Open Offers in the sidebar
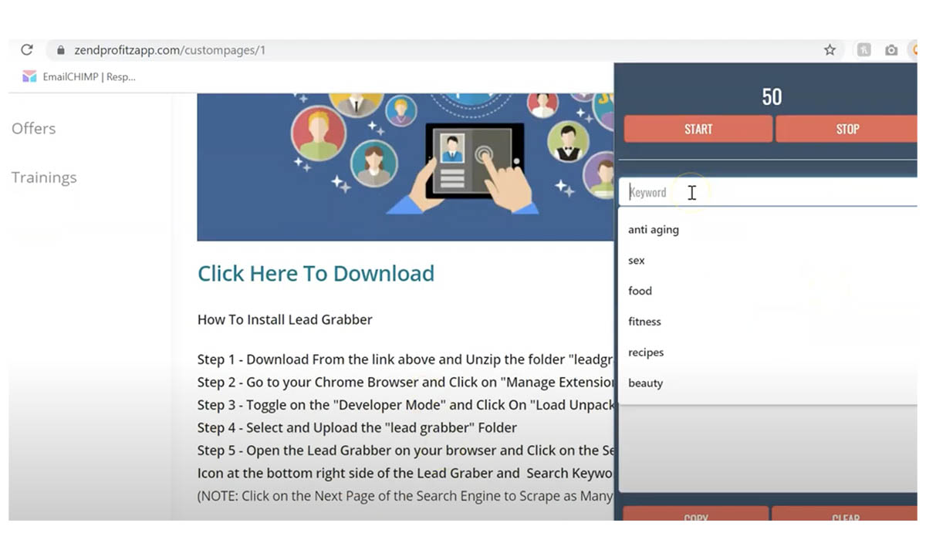 (x=34, y=128)
